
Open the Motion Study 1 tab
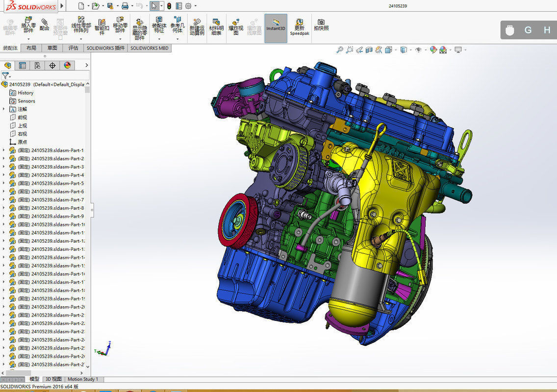83,379
